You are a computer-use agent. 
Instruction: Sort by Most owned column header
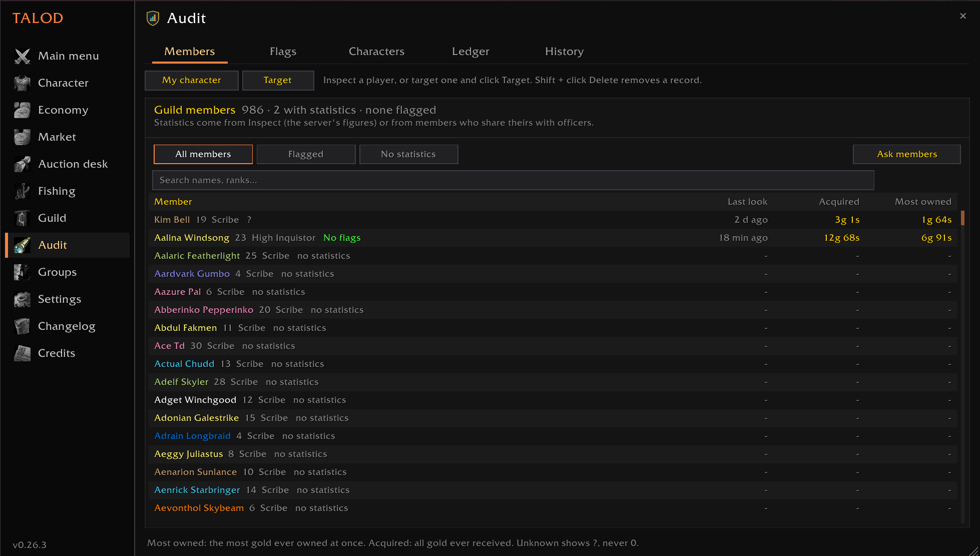(x=923, y=202)
